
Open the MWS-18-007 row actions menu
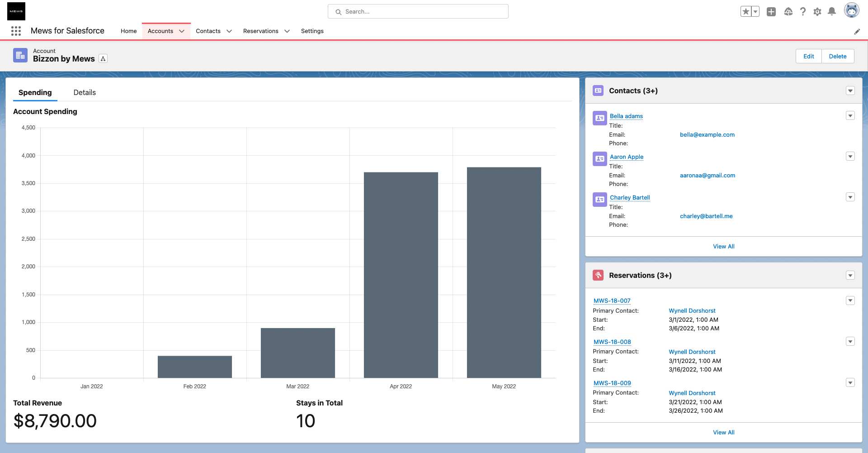pos(850,300)
